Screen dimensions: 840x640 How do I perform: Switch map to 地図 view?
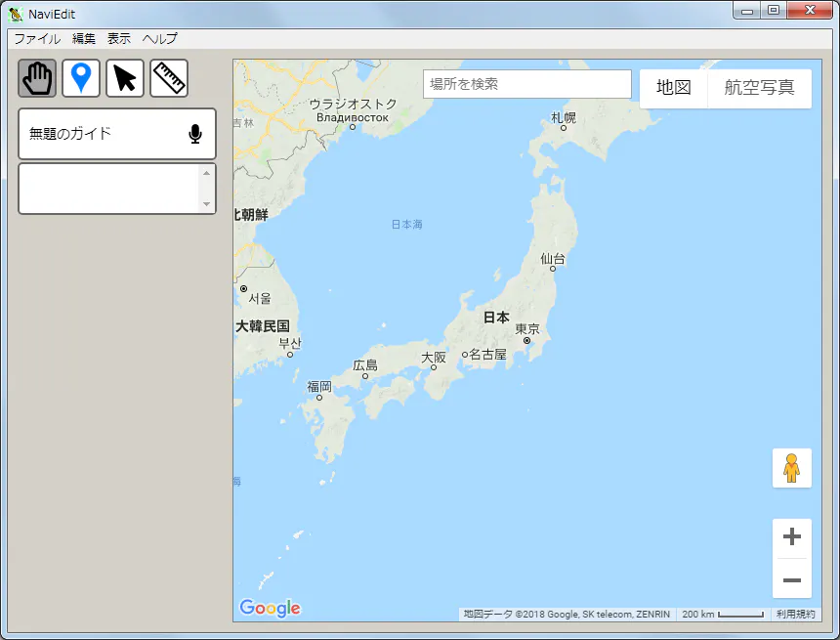[x=673, y=88]
